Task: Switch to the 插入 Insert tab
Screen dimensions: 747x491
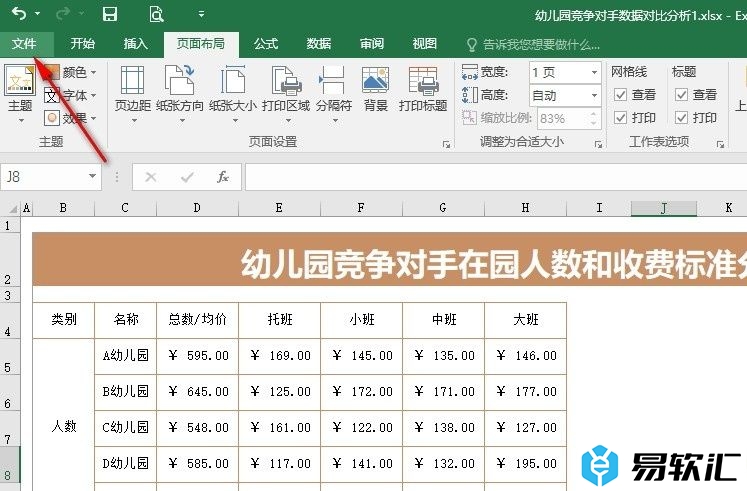Action: [136, 44]
